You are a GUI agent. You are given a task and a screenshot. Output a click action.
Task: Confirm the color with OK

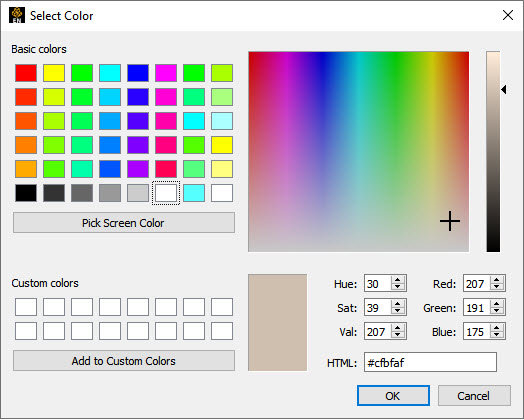393,396
